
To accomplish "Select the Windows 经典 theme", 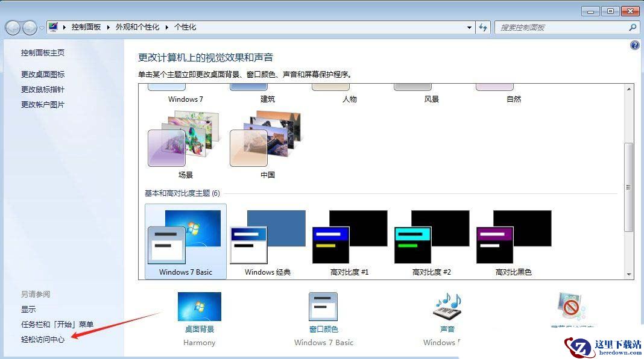I will [x=268, y=242].
